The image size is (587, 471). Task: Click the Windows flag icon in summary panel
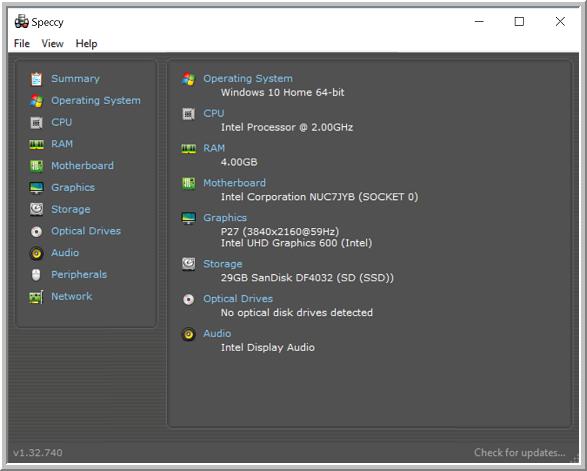pos(188,79)
